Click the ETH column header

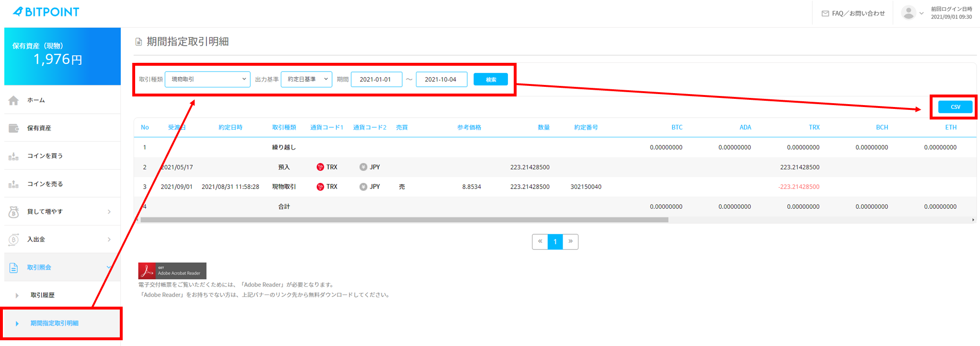tap(951, 128)
